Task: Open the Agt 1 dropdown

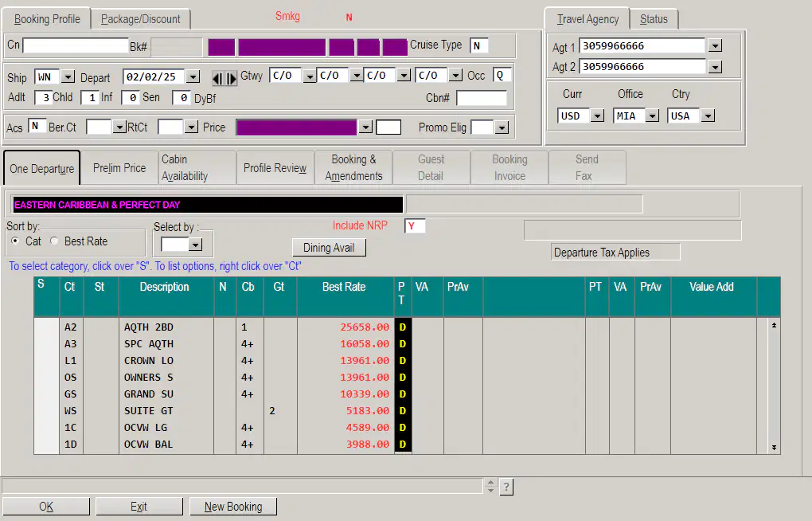Action: pos(715,45)
